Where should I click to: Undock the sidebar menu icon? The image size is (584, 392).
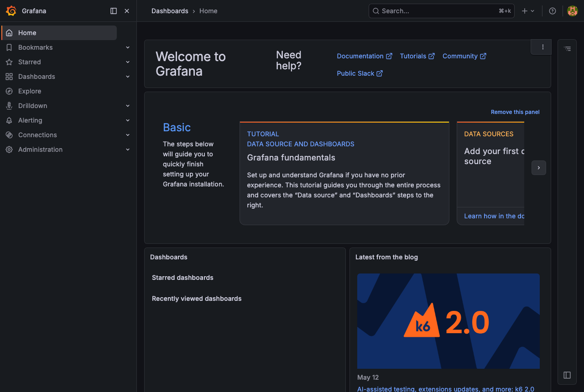[x=114, y=11]
